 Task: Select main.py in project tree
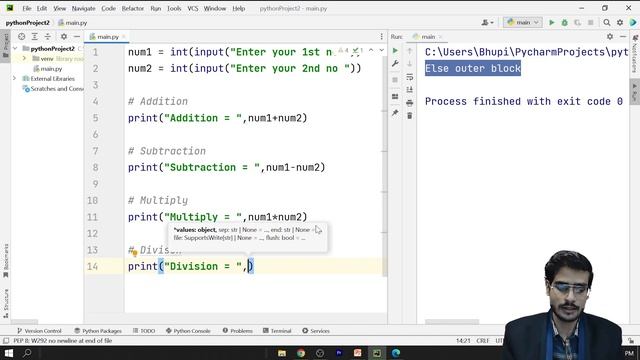(x=51, y=69)
